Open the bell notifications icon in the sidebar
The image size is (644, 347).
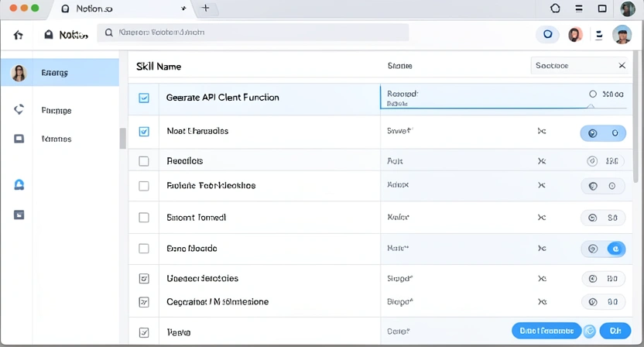click(x=19, y=185)
